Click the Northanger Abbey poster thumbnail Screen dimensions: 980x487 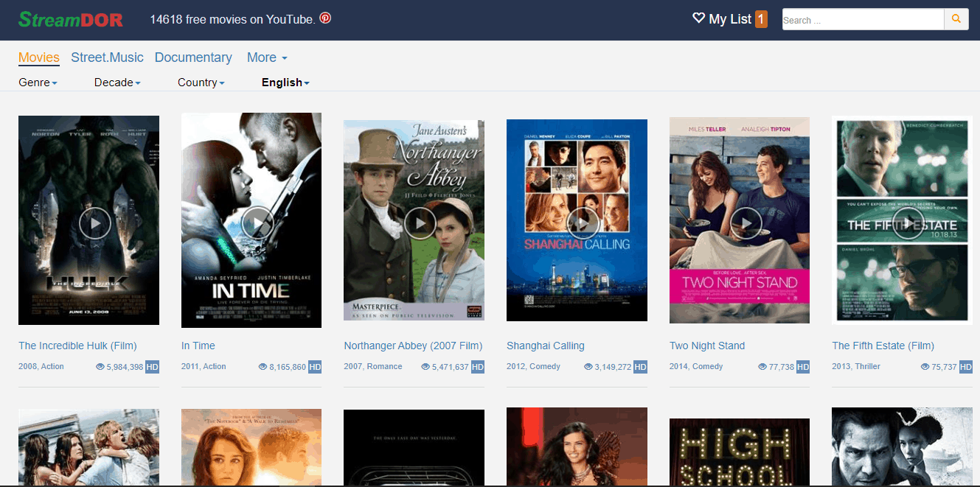[414, 220]
